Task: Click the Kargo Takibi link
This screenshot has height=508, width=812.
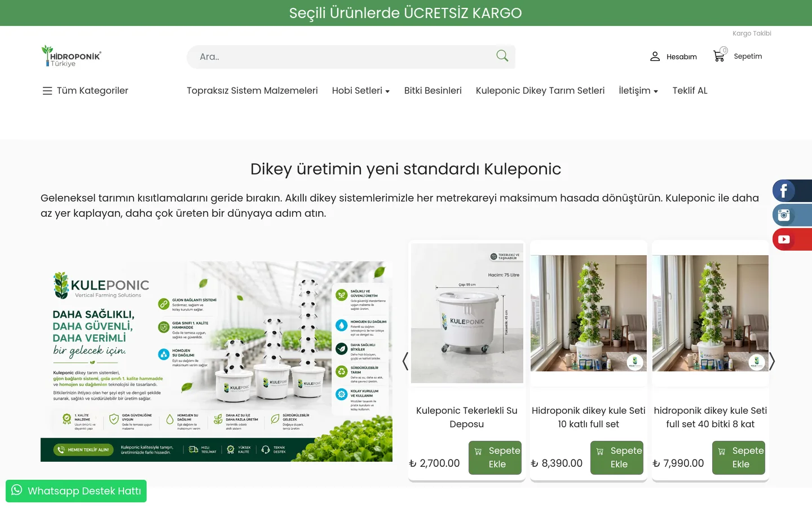Action: point(752,33)
